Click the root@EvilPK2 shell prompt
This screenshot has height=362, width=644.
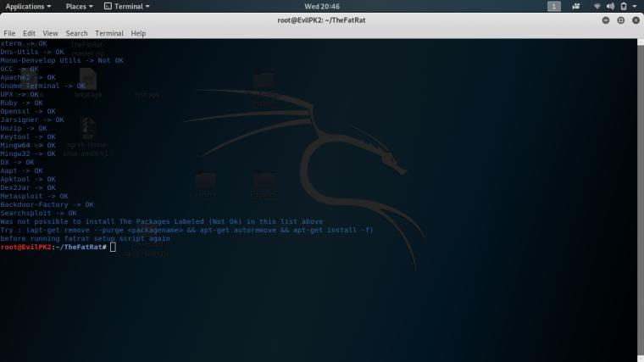[x=53, y=247]
